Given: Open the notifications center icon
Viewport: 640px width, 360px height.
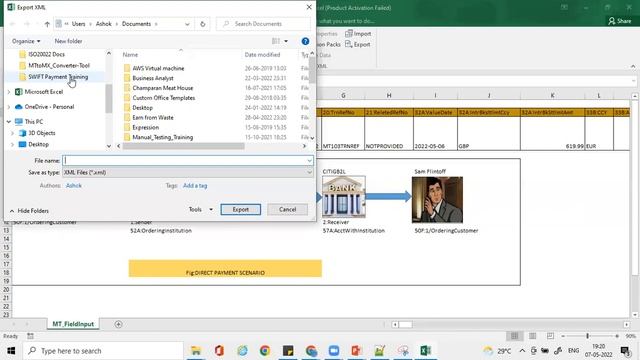Looking at the screenshot, I should coord(624,351).
